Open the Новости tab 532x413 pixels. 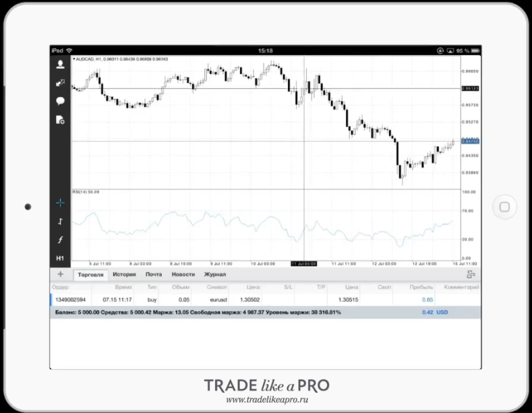[x=183, y=274]
